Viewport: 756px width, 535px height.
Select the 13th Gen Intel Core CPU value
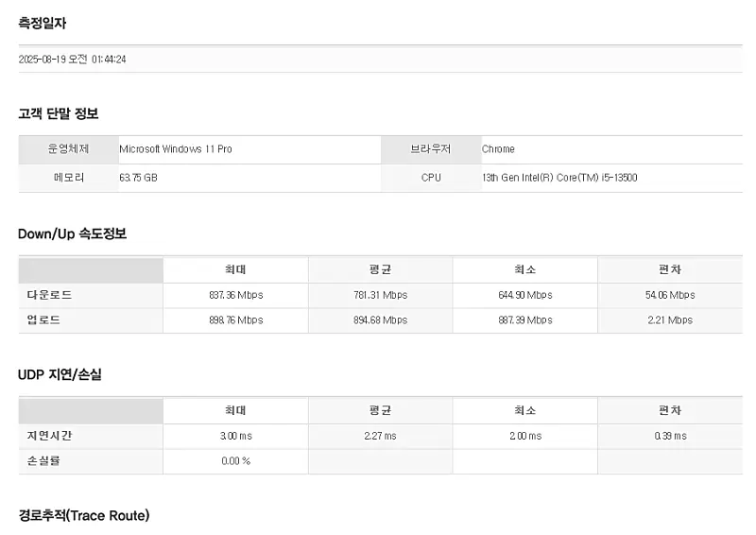click(x=559, y=178)
